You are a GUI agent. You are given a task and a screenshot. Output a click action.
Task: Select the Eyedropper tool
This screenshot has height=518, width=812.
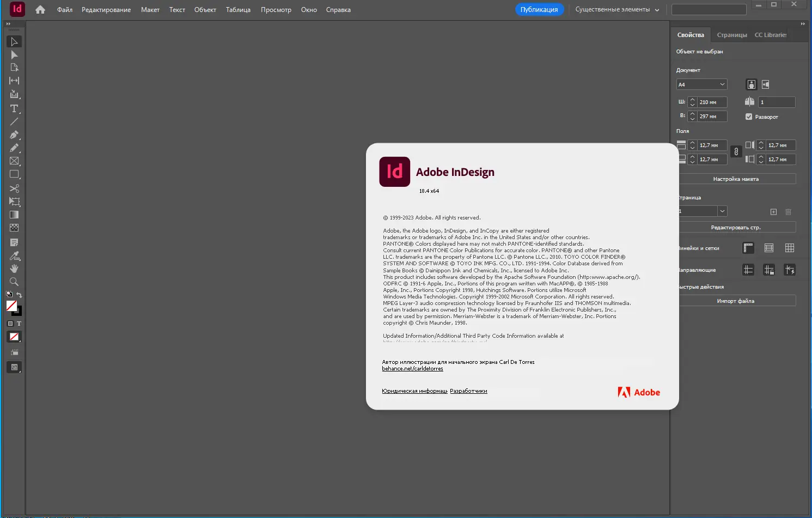coord(14,254)
